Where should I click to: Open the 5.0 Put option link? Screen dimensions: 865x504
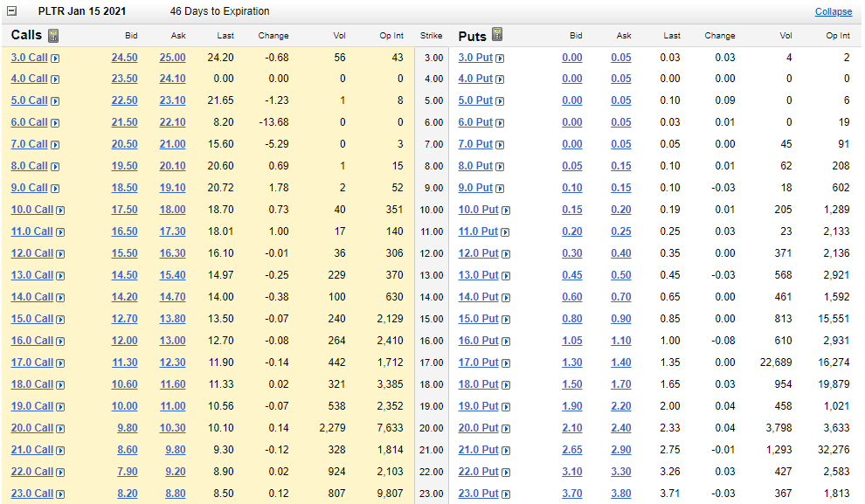[475, 100]
